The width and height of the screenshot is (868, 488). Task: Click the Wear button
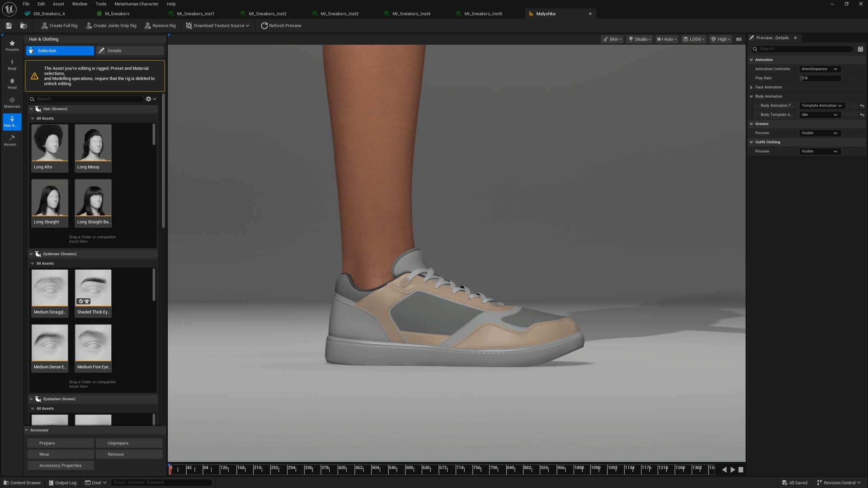pos(61,455)
